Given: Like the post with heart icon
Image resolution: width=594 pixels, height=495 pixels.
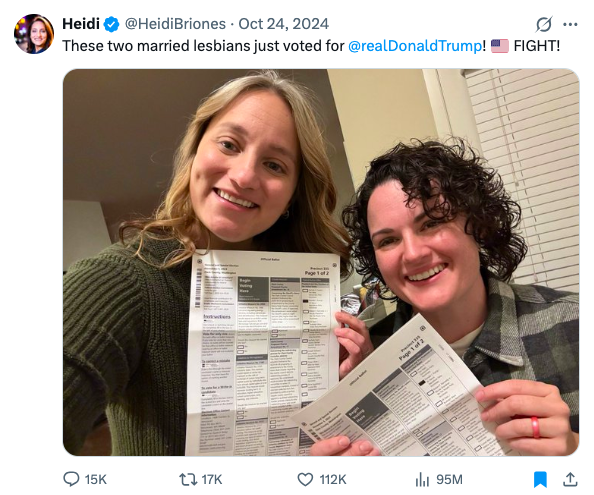Looking at the screenshot, I should pos(305,479).
